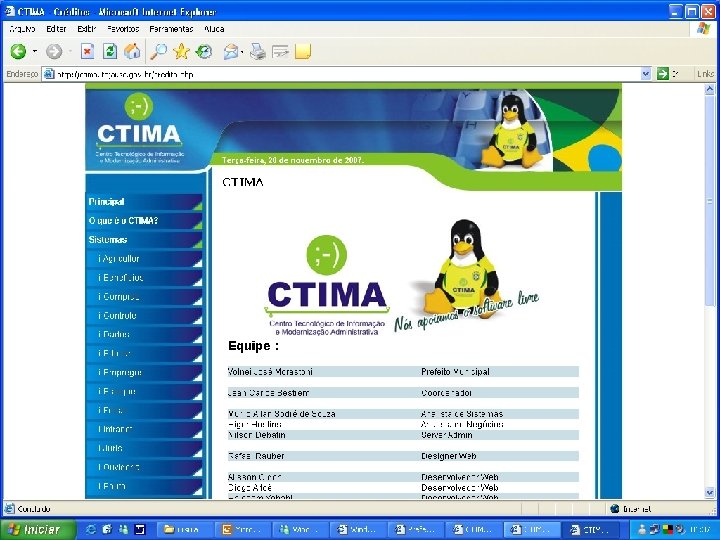This screenshot has width=720, height=540.
Task: Click the 'Nilson Debatin' table cell
Action: coord(257,435)
